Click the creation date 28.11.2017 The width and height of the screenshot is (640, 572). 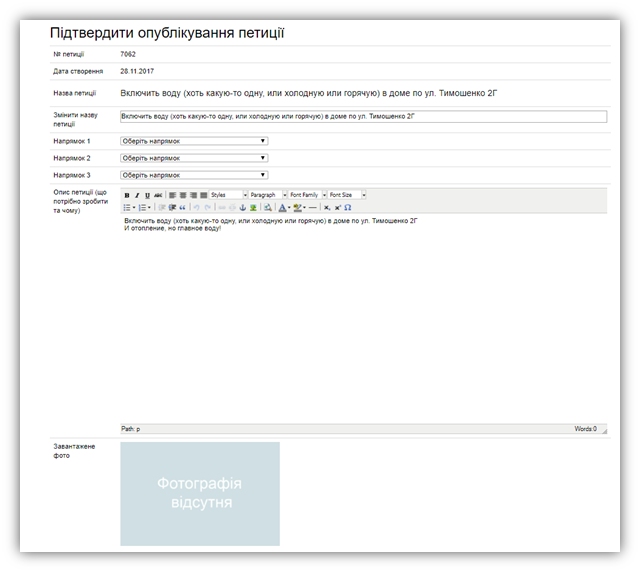point(137,71)
